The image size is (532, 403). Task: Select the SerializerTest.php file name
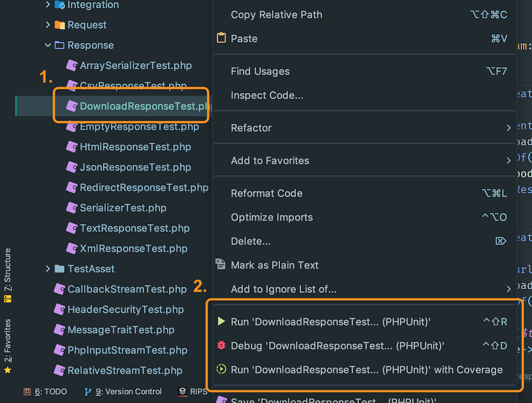click(x=123, y=208)
